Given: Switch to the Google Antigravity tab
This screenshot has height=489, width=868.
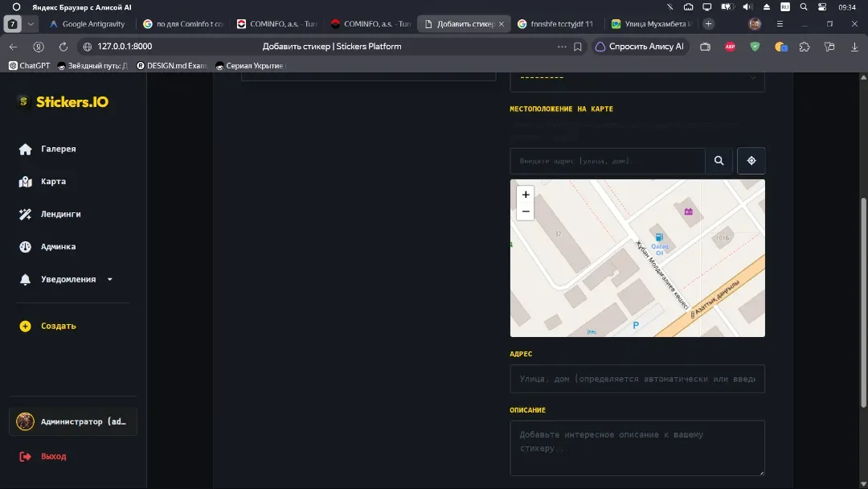Looking at the screenshot, I should [88, 24].
